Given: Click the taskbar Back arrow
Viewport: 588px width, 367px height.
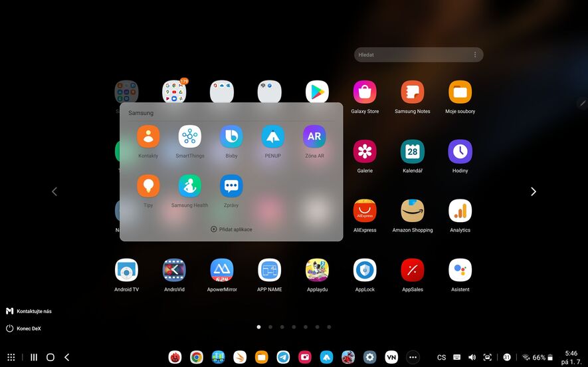Looking at the screenshot, I should [66, 357].
